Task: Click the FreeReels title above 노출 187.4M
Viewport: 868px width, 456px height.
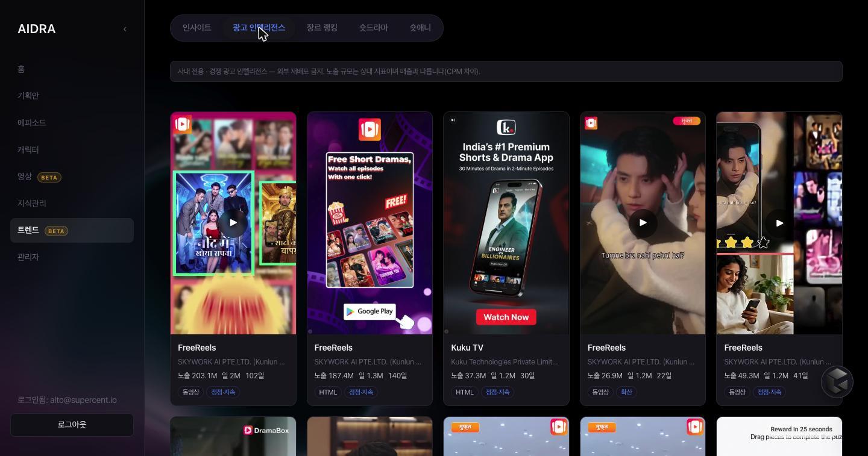Action: click(333, 348)
